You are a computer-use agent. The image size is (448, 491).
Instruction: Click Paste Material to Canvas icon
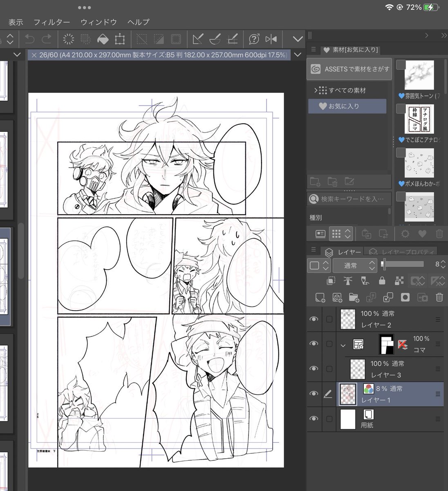click(x=367, y=234)
